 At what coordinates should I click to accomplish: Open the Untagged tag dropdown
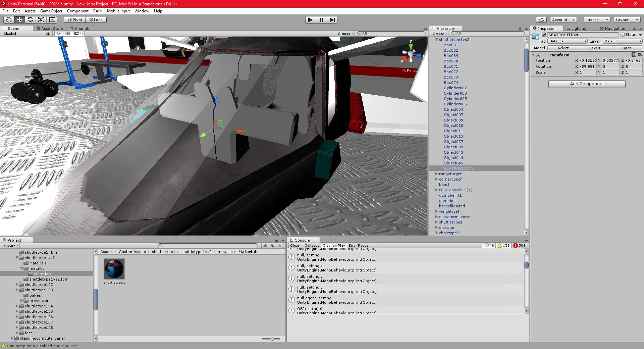click(568, 41)
